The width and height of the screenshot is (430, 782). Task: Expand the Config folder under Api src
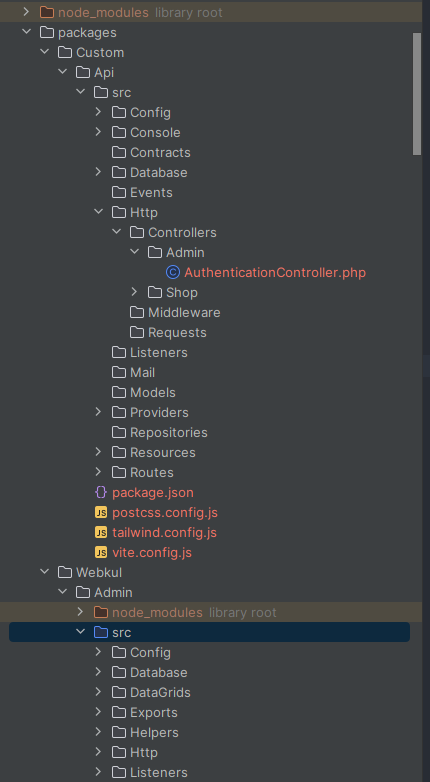(x=98, y=112)
